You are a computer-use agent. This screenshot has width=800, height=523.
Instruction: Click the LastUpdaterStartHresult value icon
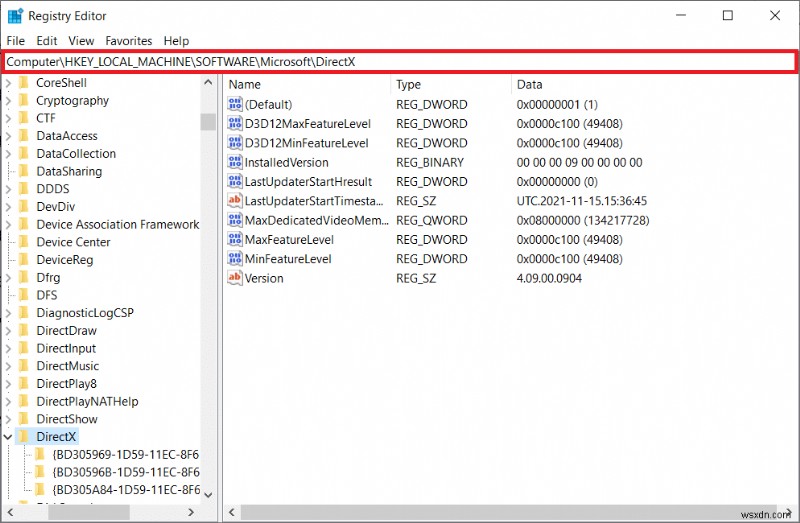click(x=235, y=181)
